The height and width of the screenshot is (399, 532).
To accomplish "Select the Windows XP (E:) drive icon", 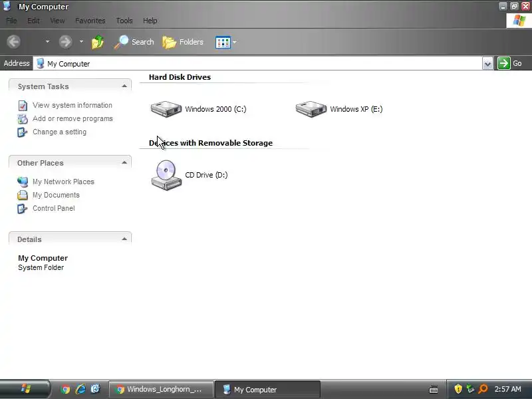I will [x=311, y=109].
